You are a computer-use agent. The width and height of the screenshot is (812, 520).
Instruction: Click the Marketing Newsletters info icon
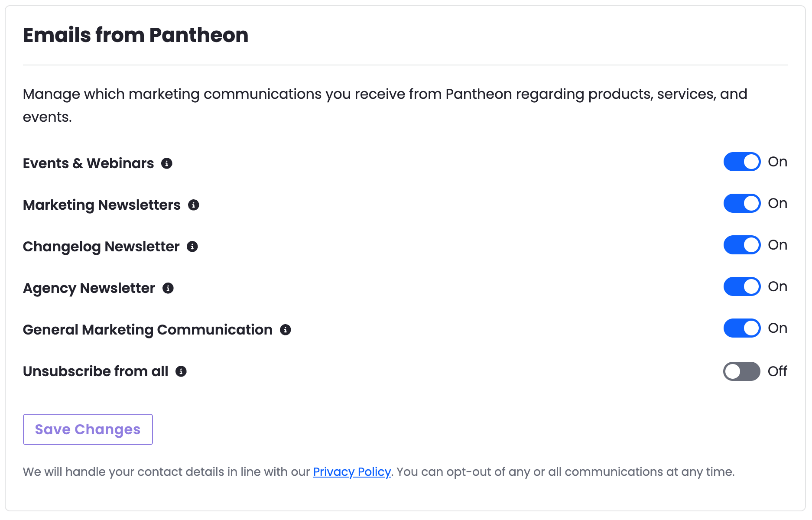pyautogui.click(x=194, y=205)
